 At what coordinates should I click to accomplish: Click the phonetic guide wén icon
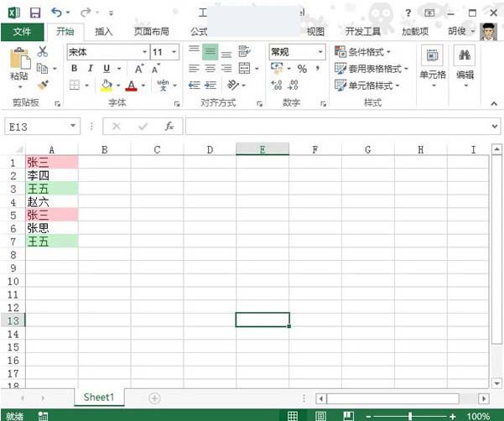coord(163,86)
